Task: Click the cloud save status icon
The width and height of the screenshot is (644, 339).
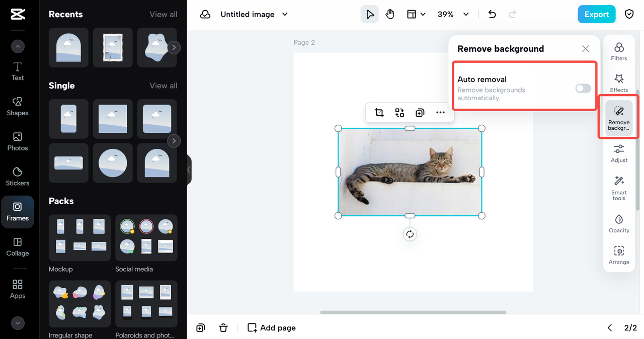Action: click(x=205, y=15)
